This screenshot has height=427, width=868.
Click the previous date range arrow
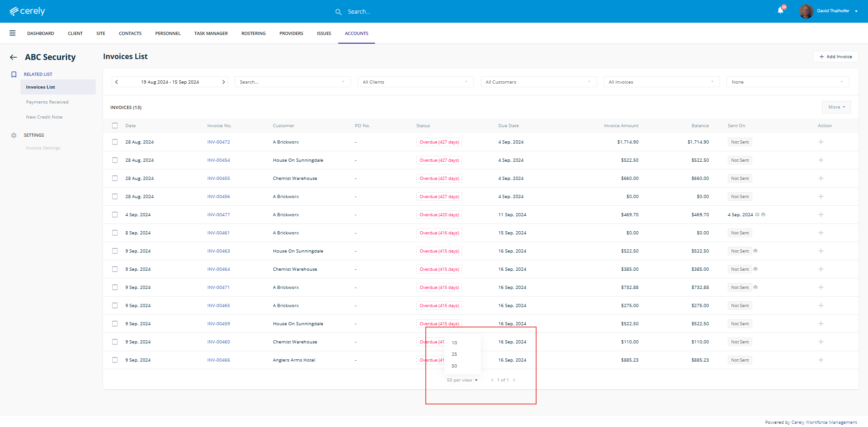(x=117, y=82)
